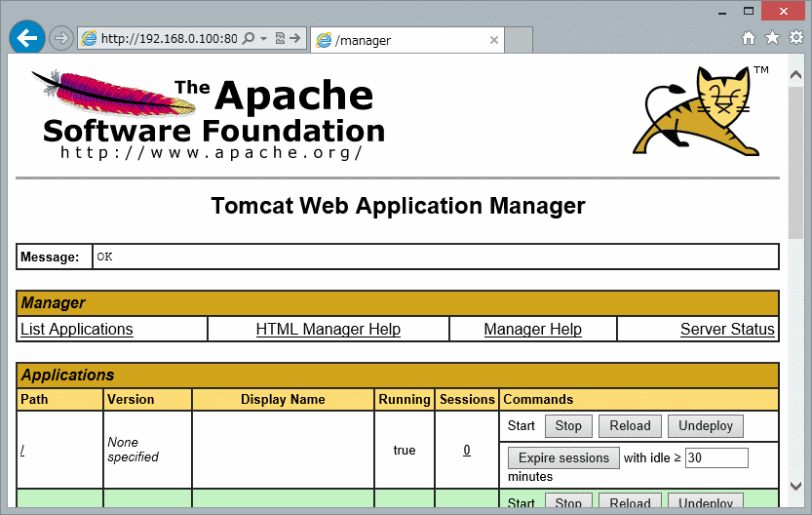Open the Favorites star icon
812x515 pixels.
click(x=772, y=37)
